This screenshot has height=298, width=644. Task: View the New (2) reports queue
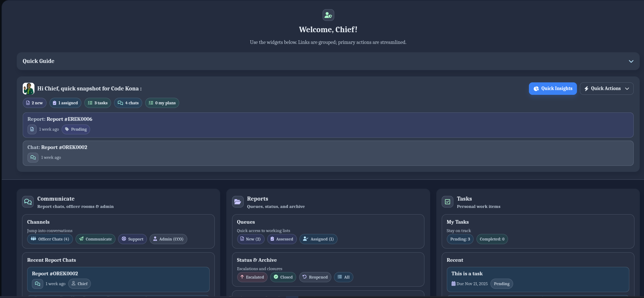coord(250,239)
